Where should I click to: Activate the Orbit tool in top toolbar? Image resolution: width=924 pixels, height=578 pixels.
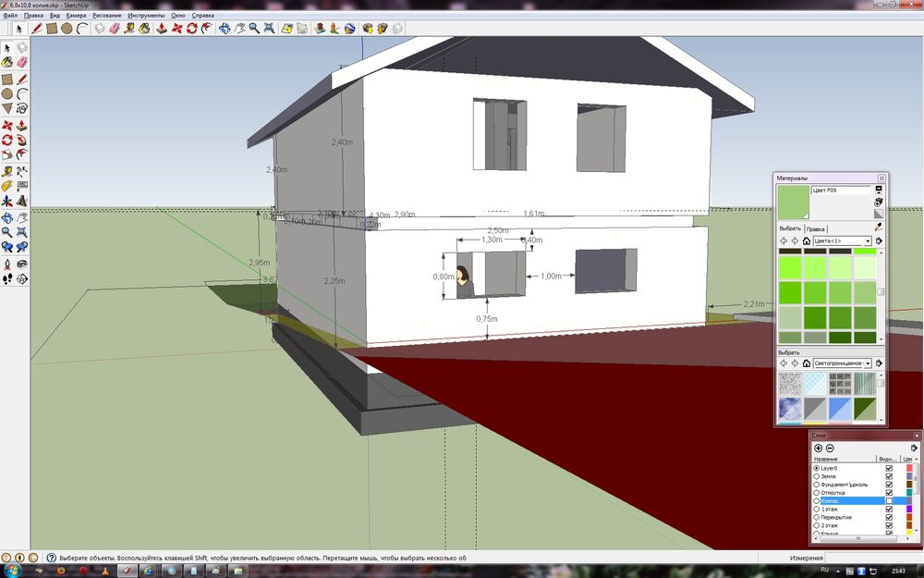[222, 29]
